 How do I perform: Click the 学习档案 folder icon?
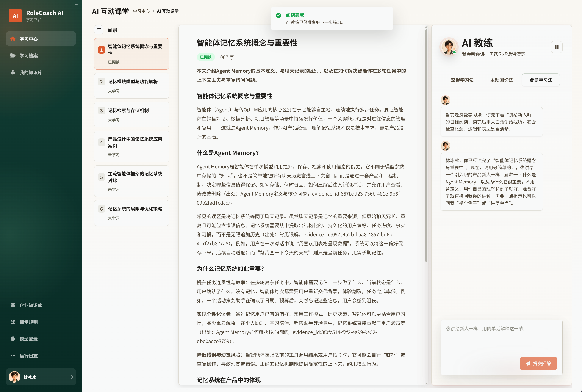pos(13,55)
